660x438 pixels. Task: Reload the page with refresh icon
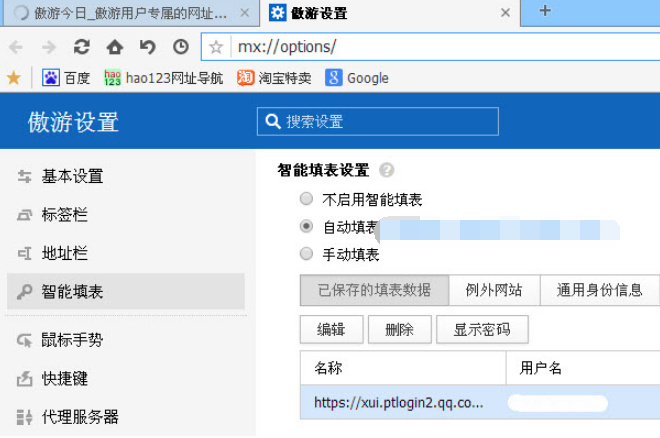(82, 47)
